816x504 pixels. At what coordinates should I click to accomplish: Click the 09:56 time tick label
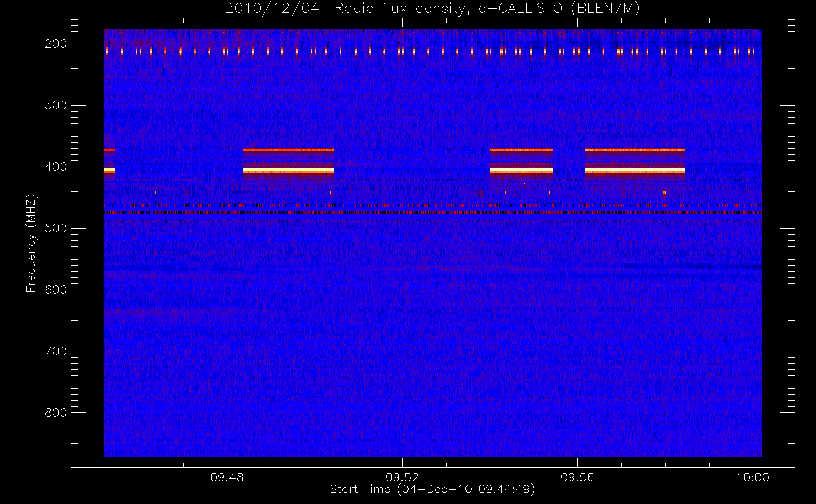(577, 477)
